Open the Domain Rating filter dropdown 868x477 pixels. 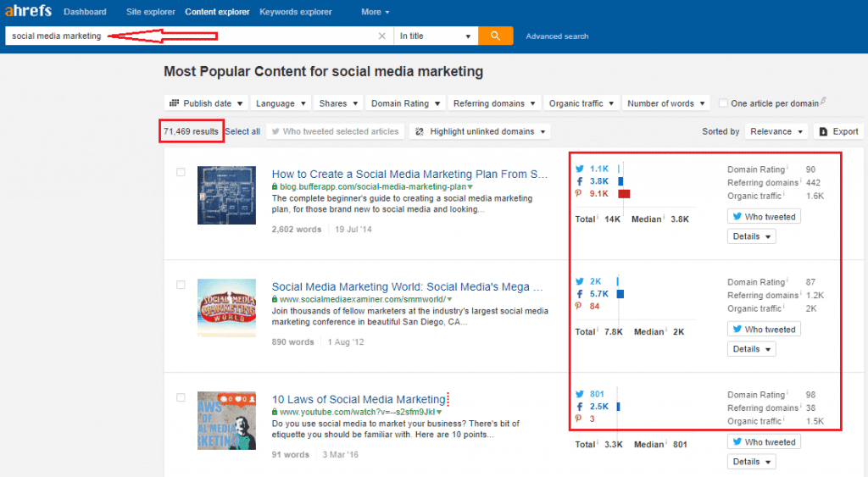coord(405,103)
